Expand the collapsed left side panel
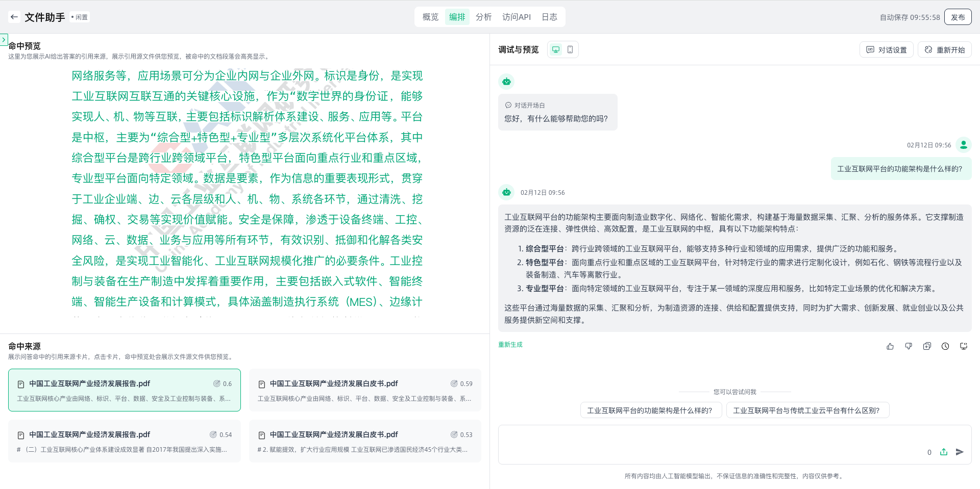The width and height of the screenshot is (980, 489). 4,39
